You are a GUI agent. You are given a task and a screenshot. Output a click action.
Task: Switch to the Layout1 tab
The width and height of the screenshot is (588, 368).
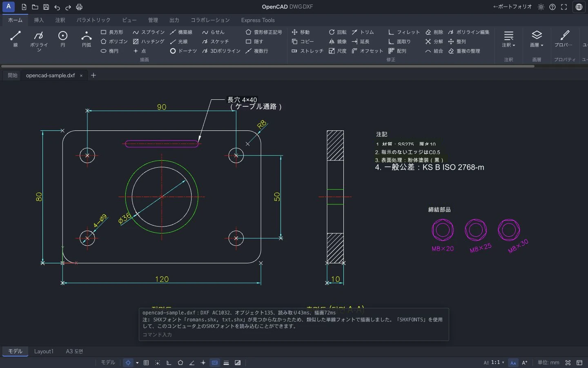point(44,351)
